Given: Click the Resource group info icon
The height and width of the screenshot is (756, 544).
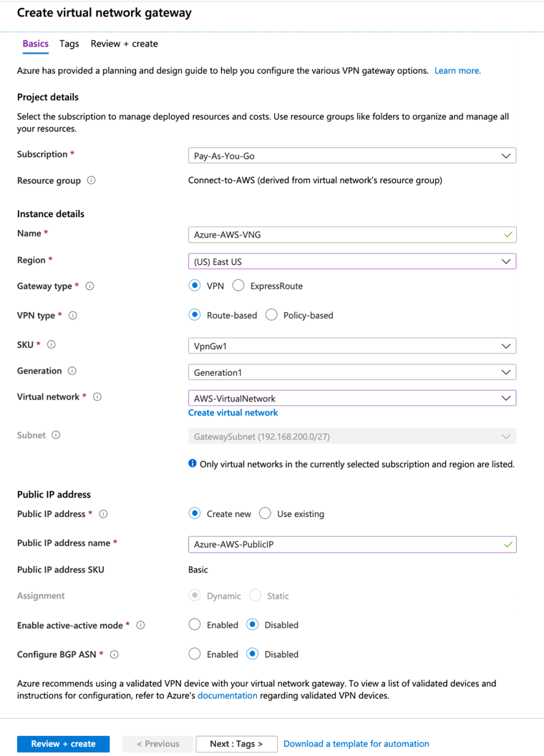Looking at the screenshot, I should (x=91, y=180).
